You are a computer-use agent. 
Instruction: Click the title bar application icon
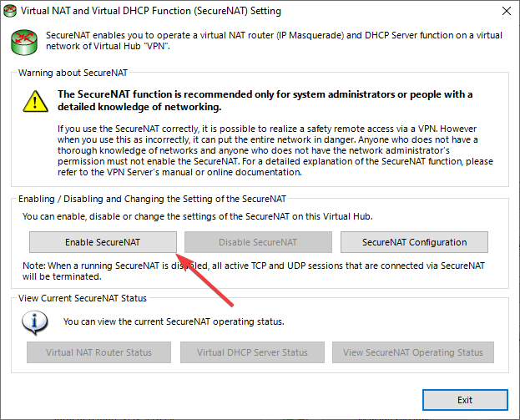pyautogui.click(x=11, y=12)
